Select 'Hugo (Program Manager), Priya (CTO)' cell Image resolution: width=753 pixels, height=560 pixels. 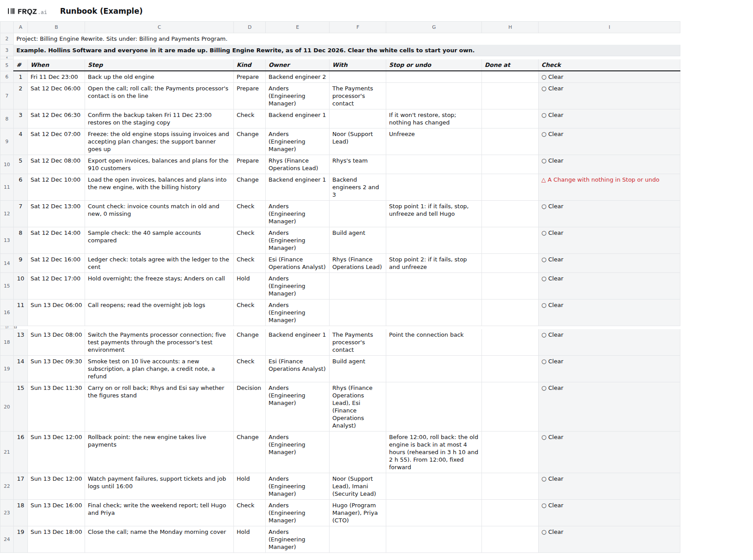click(357, 513)
